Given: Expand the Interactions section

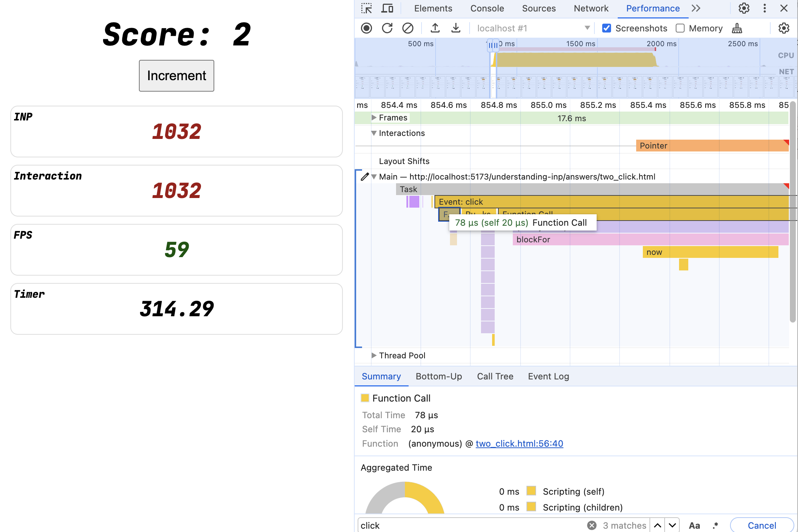Looking at the screenshot, I should point(374,132).
